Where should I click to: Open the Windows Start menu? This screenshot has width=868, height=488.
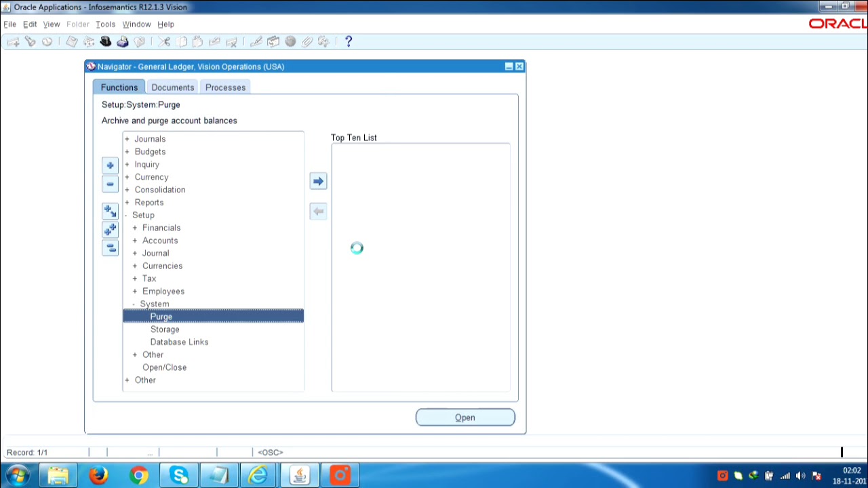coord(18,475)
